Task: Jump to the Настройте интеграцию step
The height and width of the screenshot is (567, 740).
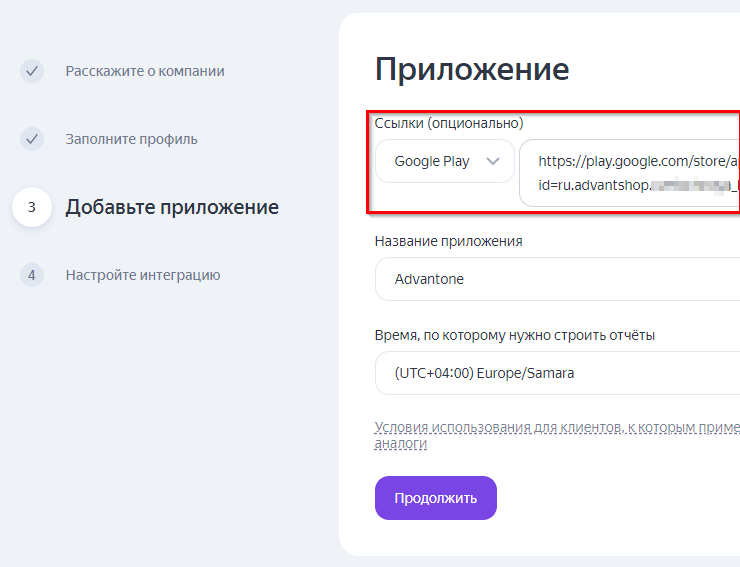Action: coord(143,275)
